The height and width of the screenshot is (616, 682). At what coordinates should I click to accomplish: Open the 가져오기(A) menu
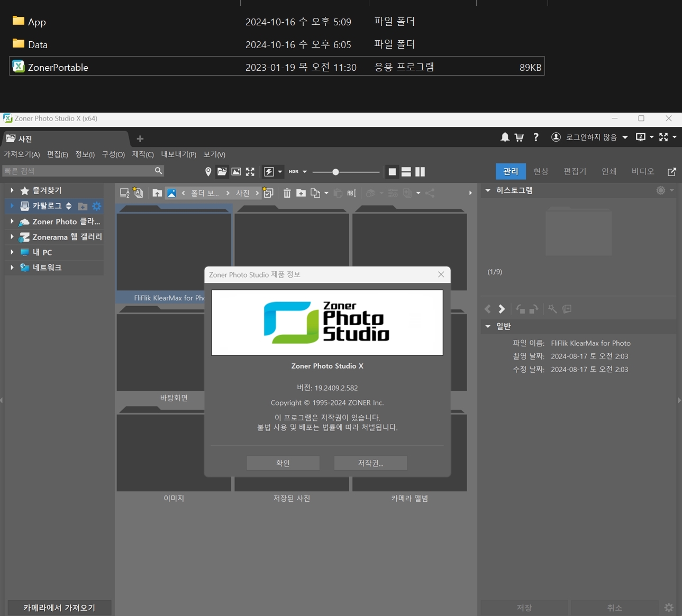22,154
